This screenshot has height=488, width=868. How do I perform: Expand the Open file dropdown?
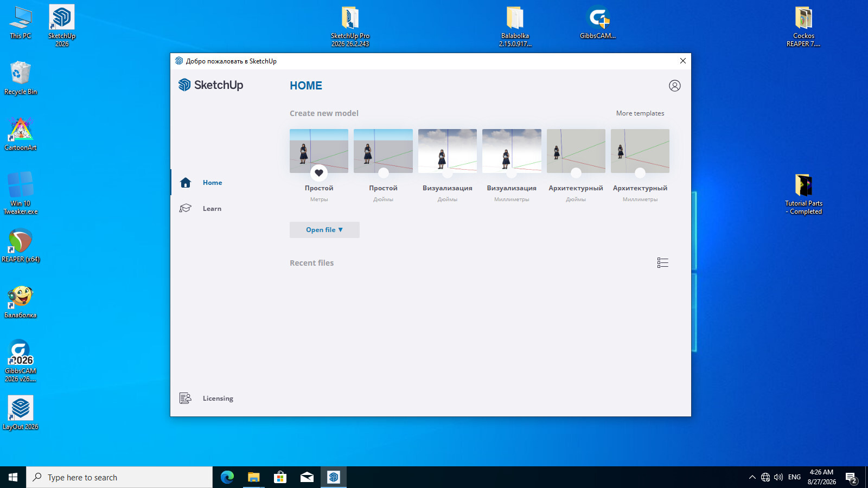click(324, 230)
